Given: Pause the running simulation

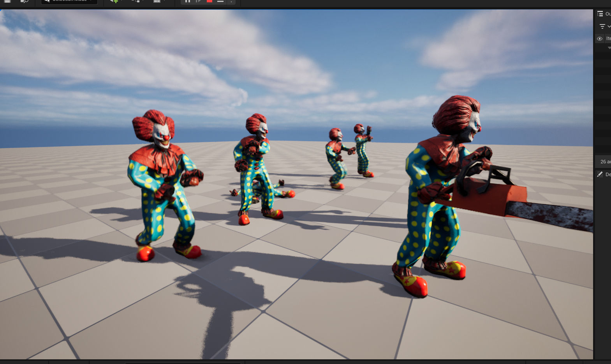Looking at the screenshot, I should 188,1.
